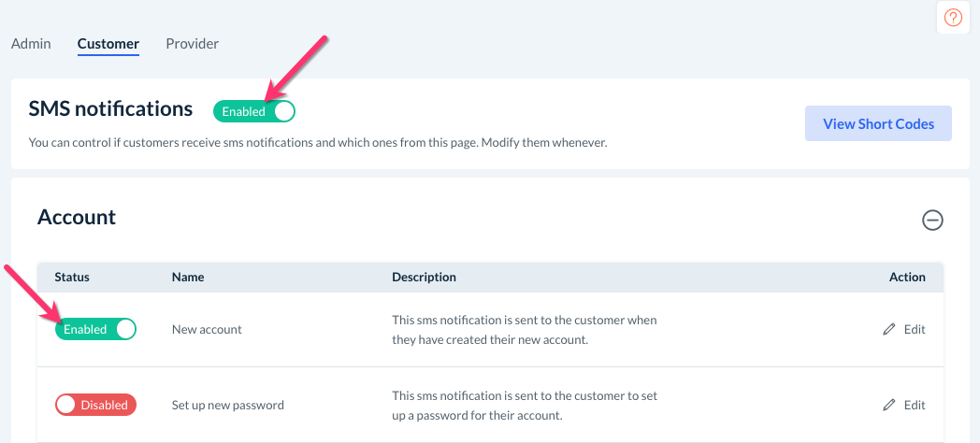Open the help question mark icon
Viewport: 980px width, 443px height.
click(953, 18)
